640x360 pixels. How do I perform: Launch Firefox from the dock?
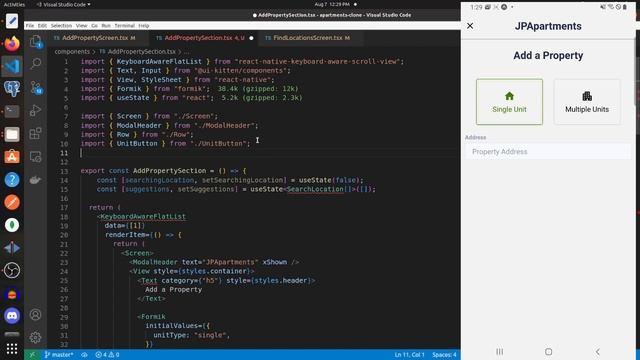[12, 43]
